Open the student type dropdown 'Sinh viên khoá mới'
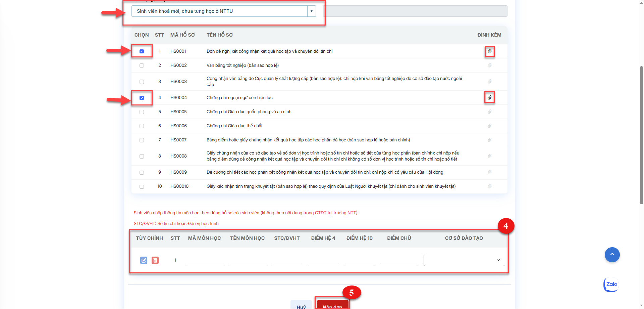Viewport: 644px width, 309px height. click(x=223, y=11)
